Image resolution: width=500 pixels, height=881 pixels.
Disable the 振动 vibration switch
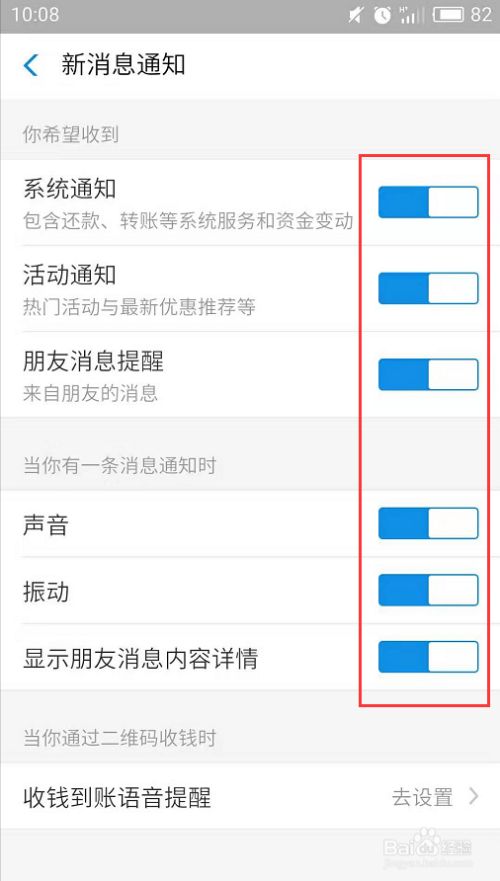pyautogui.click(x=428, y=590)
